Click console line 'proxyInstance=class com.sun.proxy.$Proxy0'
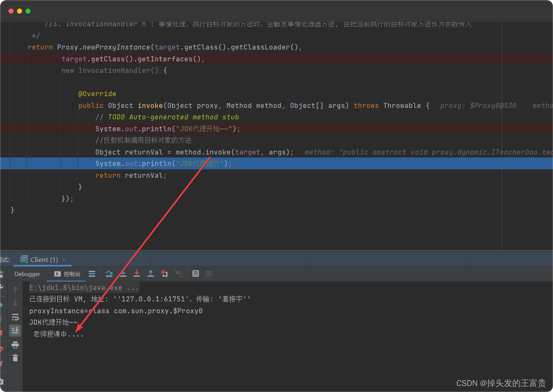 point(116,311)
